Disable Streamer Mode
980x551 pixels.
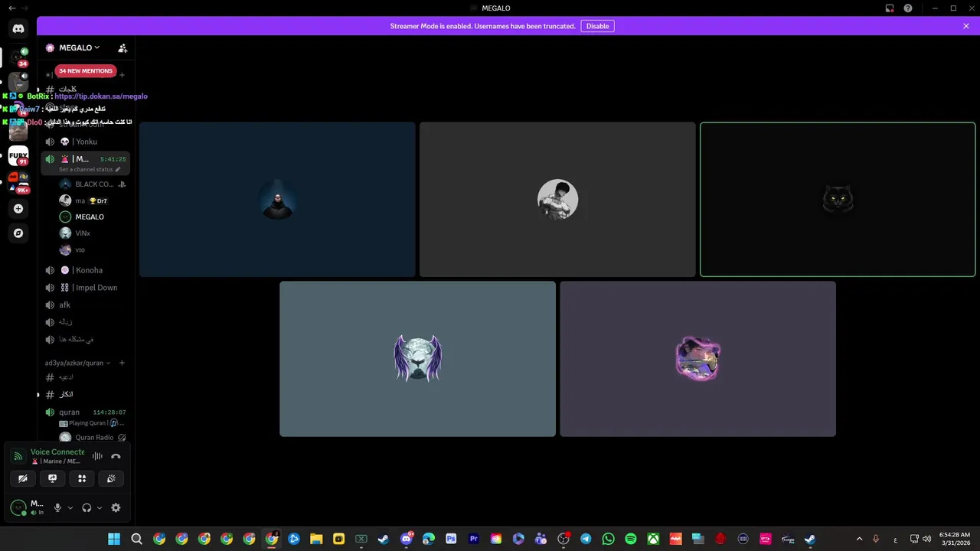[597, 26]
